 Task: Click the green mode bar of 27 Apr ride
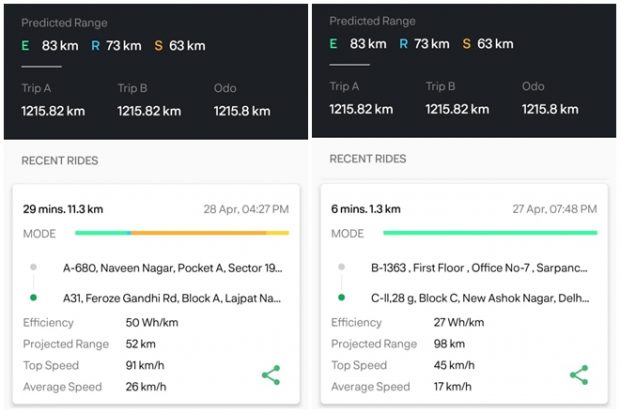click(x=489, y=233)
